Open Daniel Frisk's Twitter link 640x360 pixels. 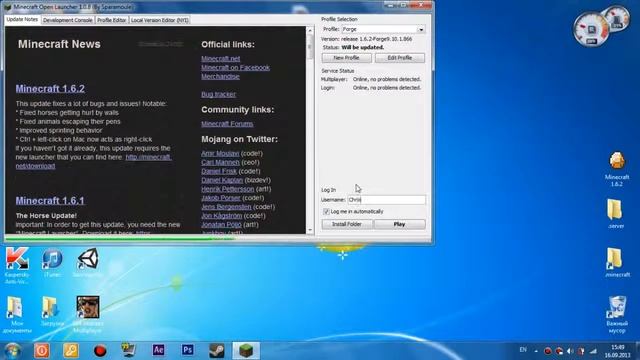click(x=219, y=171)
